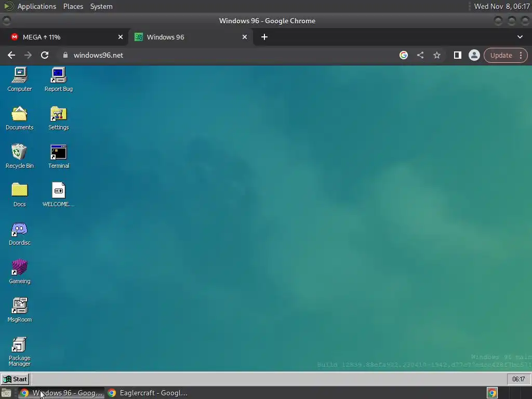532x399 pixels.
Task: Click the date and time in the panel
Action: click(x=502, y=6)
